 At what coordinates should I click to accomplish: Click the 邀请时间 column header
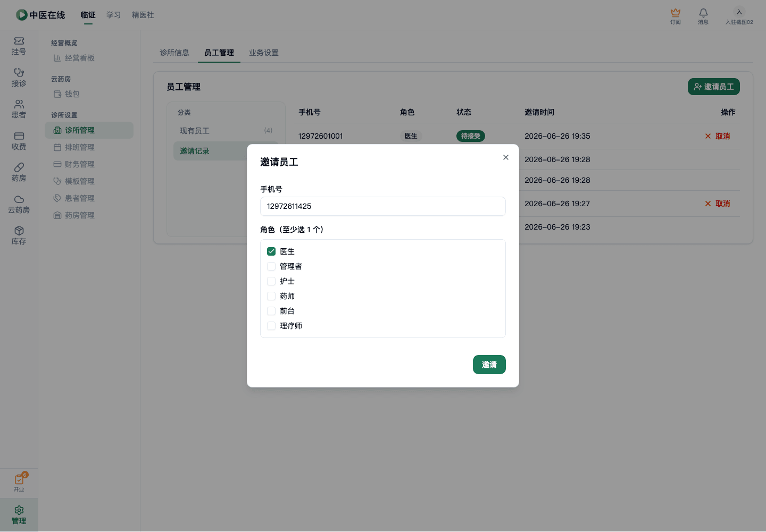[539, 112]
